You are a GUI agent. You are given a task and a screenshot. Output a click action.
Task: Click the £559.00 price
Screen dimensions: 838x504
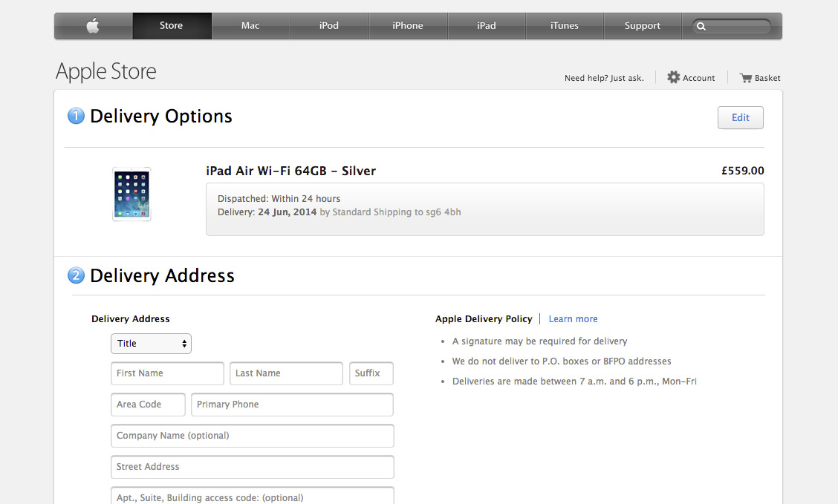click(742, 171)
